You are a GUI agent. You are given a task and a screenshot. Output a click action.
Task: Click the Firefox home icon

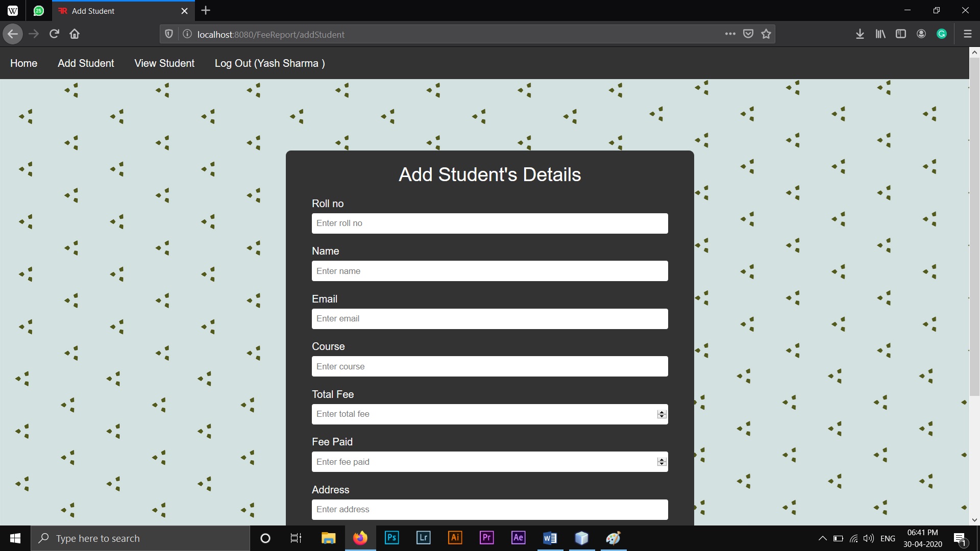click(75, 34)
